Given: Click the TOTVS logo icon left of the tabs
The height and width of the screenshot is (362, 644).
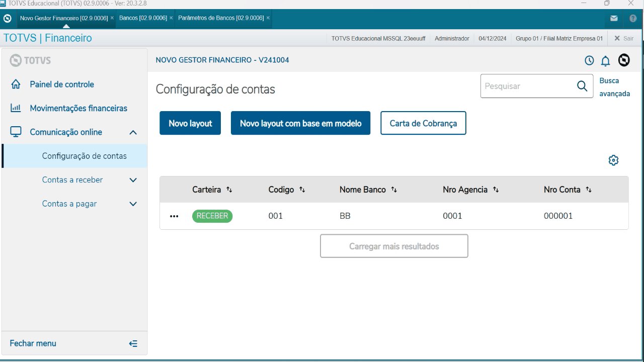Looking at the screenshot, I should [8, 18].
